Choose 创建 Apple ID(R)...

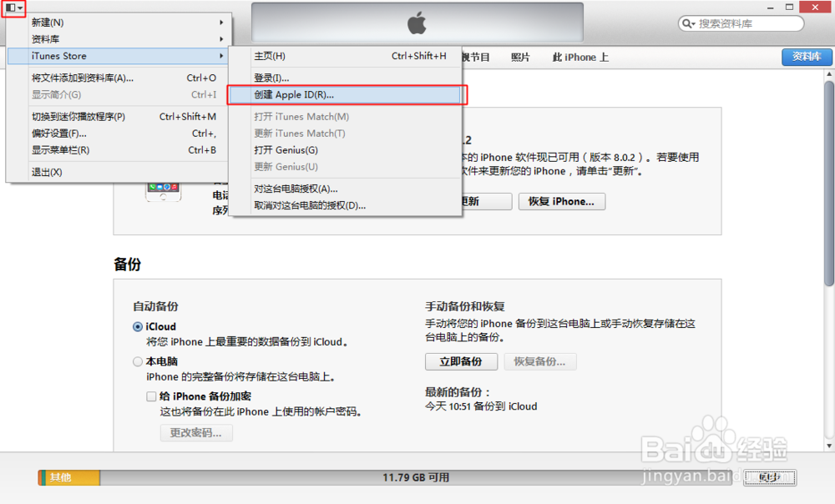347,95
